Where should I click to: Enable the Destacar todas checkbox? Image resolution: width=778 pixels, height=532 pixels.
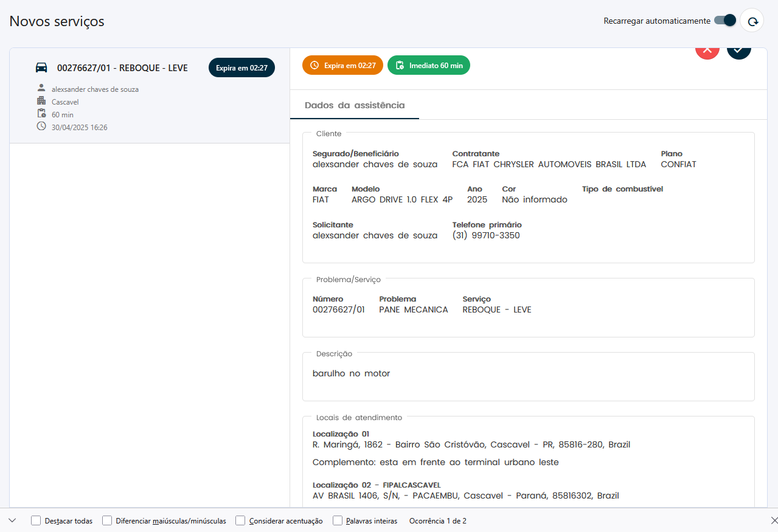pos(36,520)
